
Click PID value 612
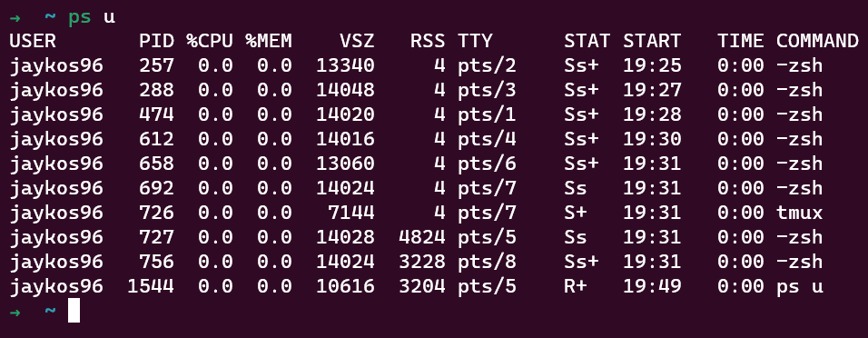tap(157, 139)
